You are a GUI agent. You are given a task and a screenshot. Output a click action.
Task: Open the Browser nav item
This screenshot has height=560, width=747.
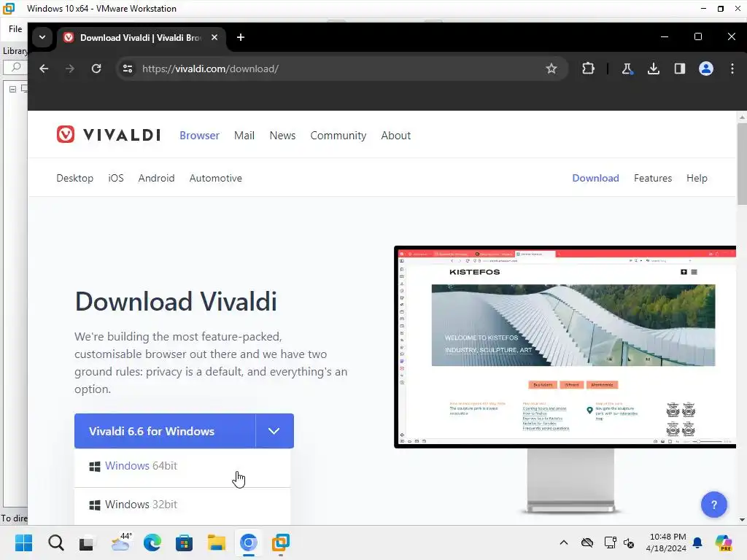(199, 135)
